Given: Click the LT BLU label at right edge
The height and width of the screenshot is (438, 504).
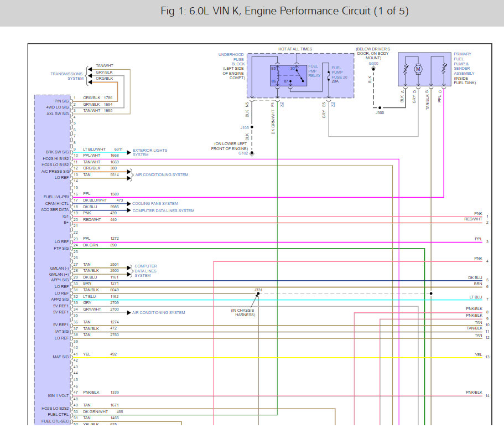Looking at the screenshot, I should coord(476,297).
